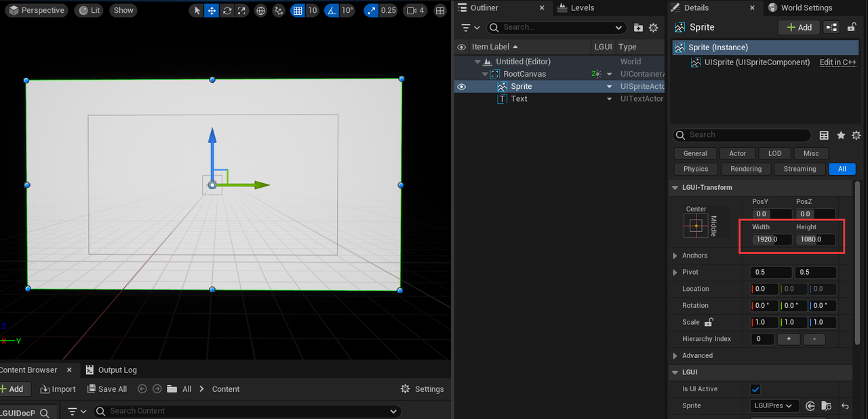Click the surface snapping icon
The height and width of the screenshot is (419, 868).
pyautogui.click(x=279, y=11)
